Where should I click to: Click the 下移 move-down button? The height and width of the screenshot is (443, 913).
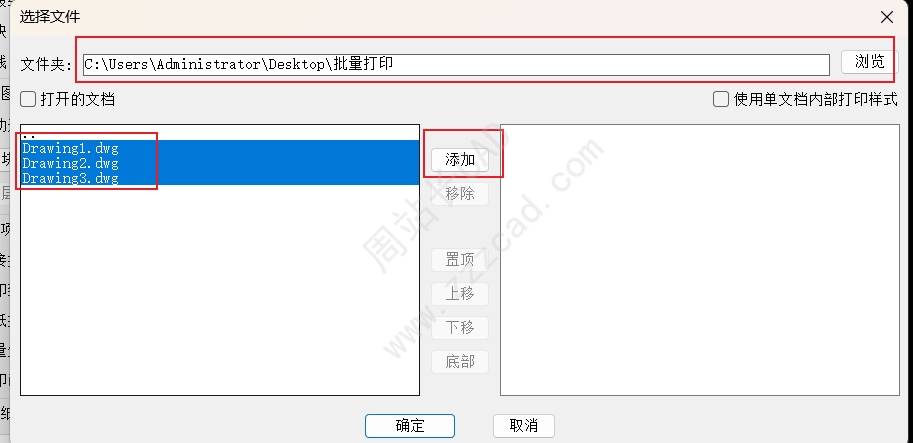pyautogui.click(x=459, y=327)
